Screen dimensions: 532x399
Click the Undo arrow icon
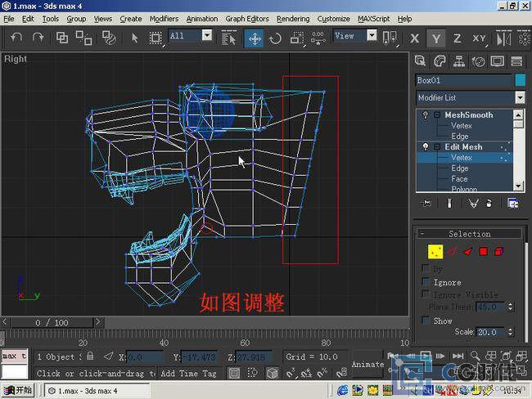click(16, 38)
